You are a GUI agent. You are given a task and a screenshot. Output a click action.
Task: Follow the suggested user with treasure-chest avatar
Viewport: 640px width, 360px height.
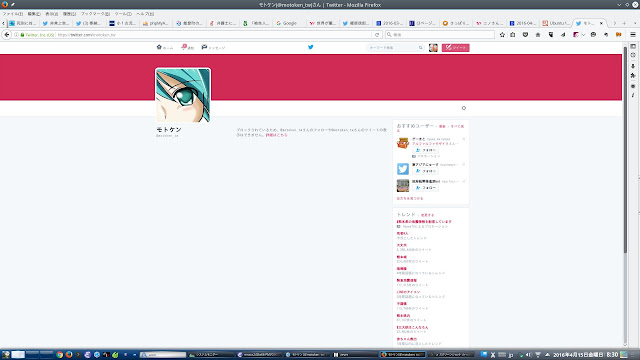point(425,150)
